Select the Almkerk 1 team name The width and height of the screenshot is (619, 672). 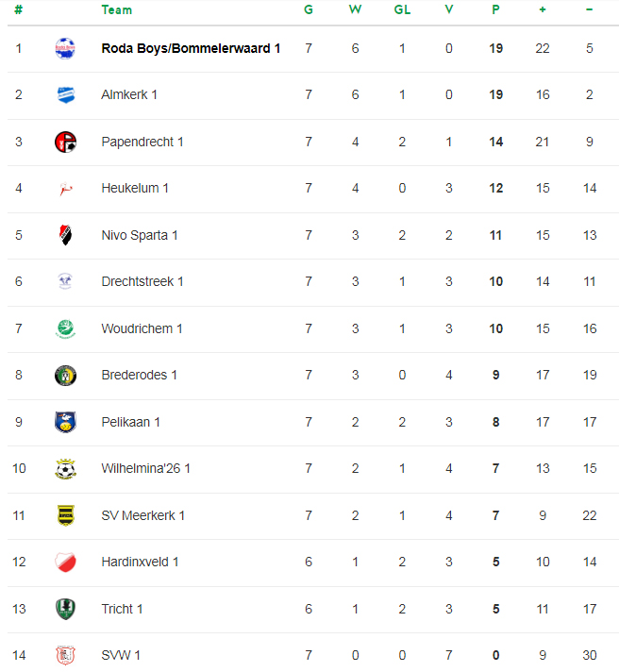pos(129,94)
